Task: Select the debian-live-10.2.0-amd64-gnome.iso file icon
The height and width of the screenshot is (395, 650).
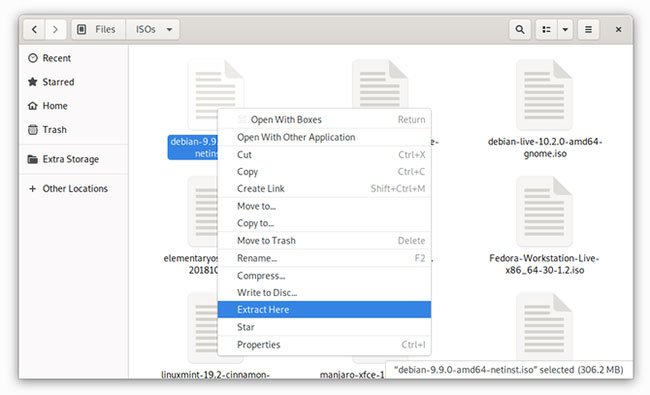Action: (x=544, y=95)
